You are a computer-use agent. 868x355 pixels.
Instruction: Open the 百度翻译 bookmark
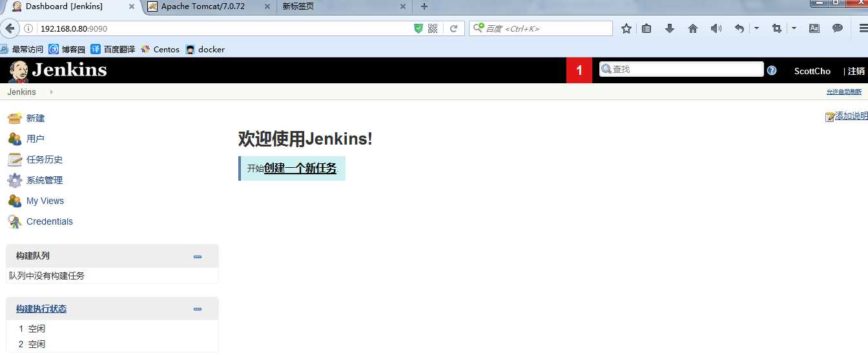tap(113, 49)
